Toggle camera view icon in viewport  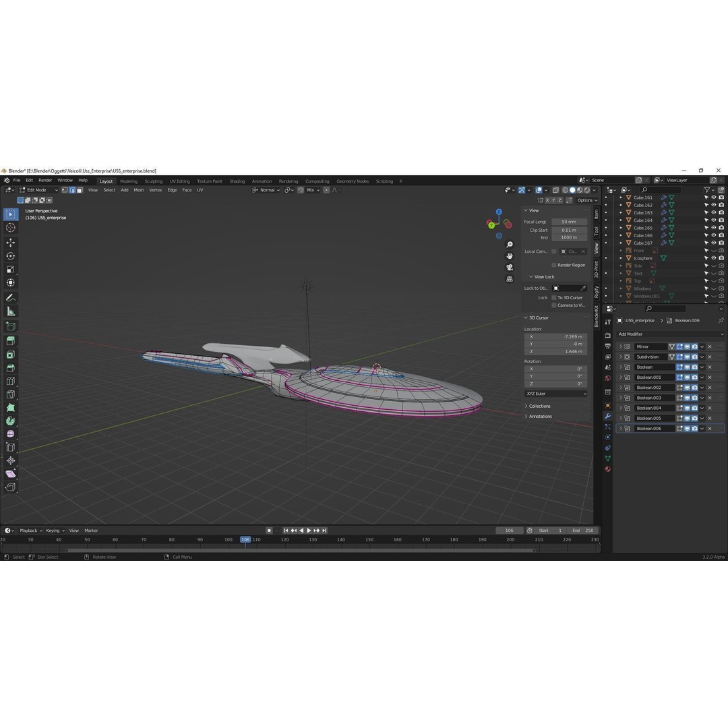tap(510, 268)
